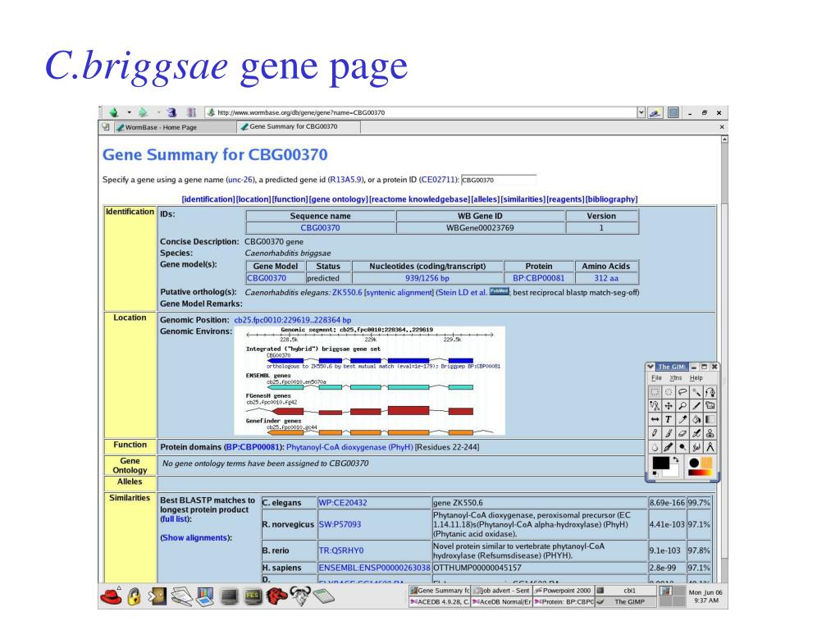Expand the URL bar history dropdown

[x=641, y=112]
